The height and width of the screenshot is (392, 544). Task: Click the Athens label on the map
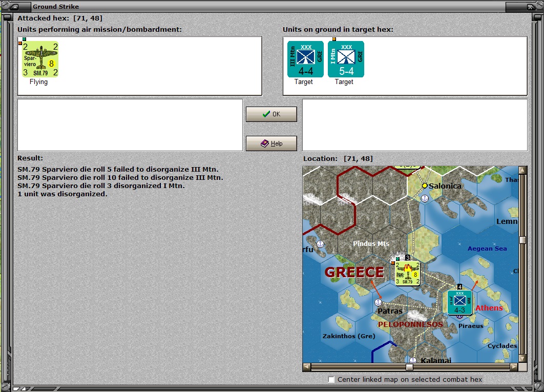tap(489, 308)
